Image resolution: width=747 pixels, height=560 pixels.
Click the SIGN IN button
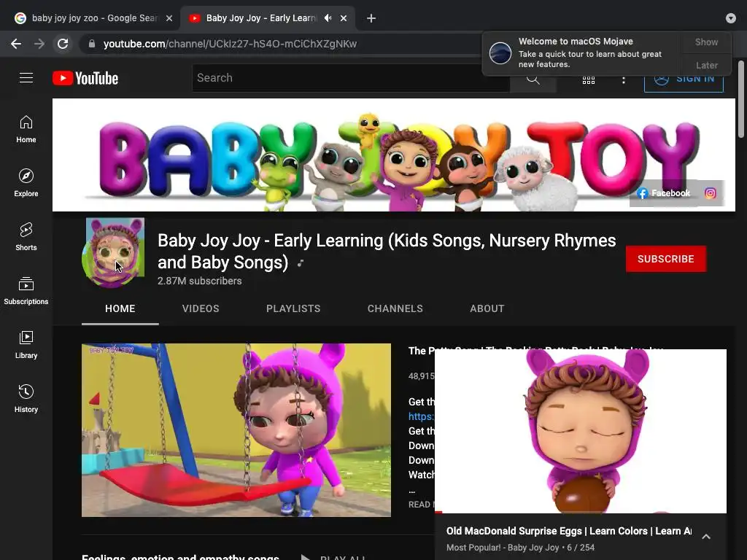[684, 79]
